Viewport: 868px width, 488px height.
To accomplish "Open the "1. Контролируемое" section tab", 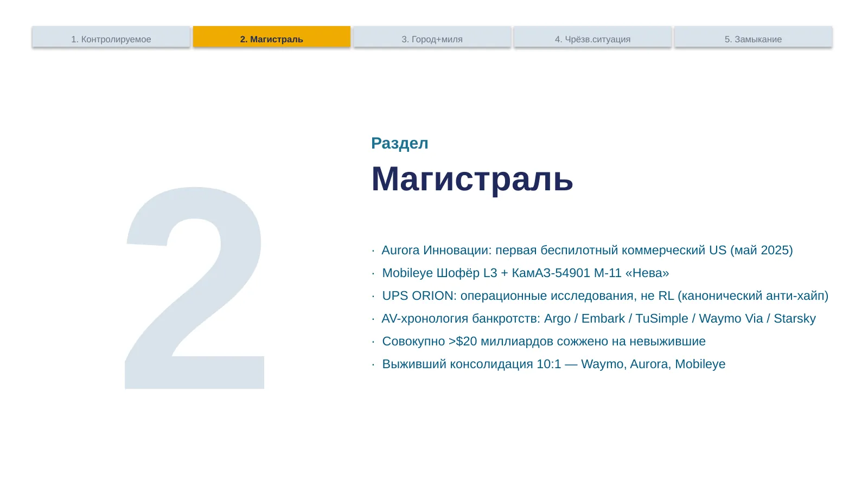I will 111,37.
